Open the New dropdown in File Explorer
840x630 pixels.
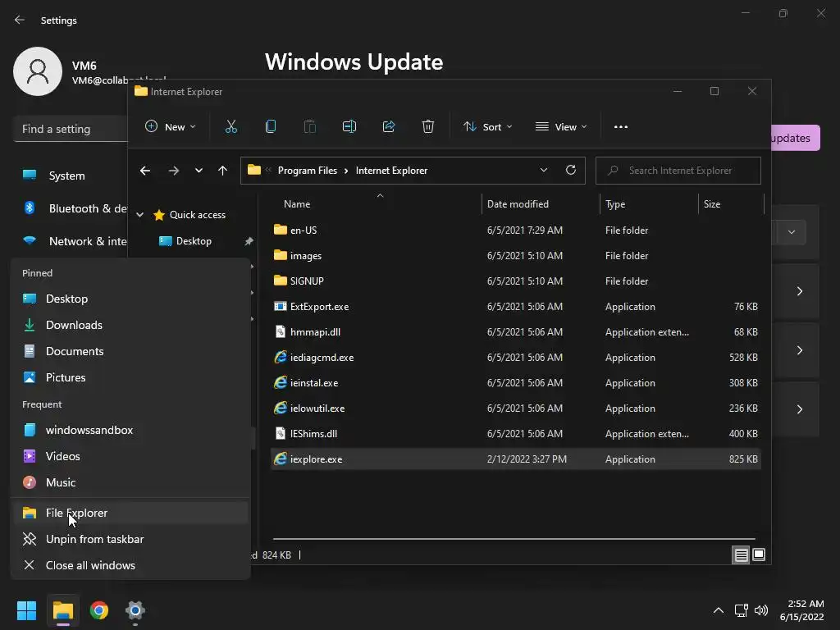[x=171, y=127]
